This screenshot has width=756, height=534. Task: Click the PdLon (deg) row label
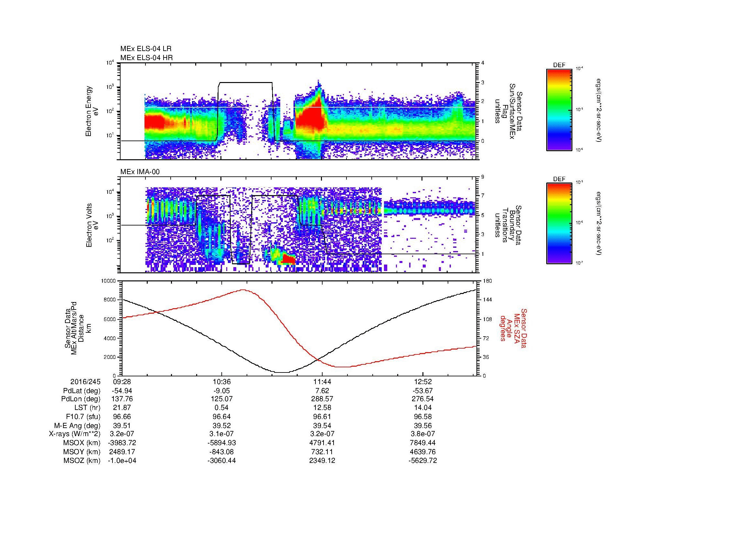[x=81, y=399]
